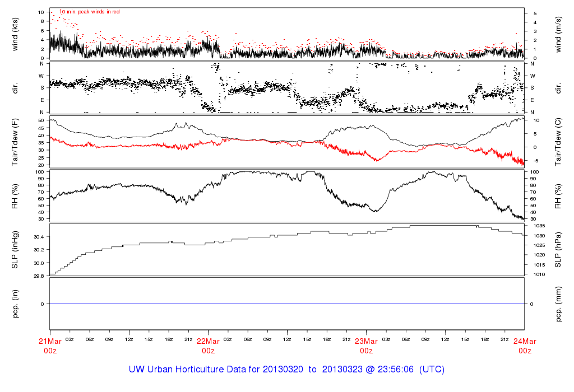Image resolution: width=574 pixels, height=392 pixels.
Task: Click the '12z' time tick after 21Mar
Action: click(x=129, y=340)
